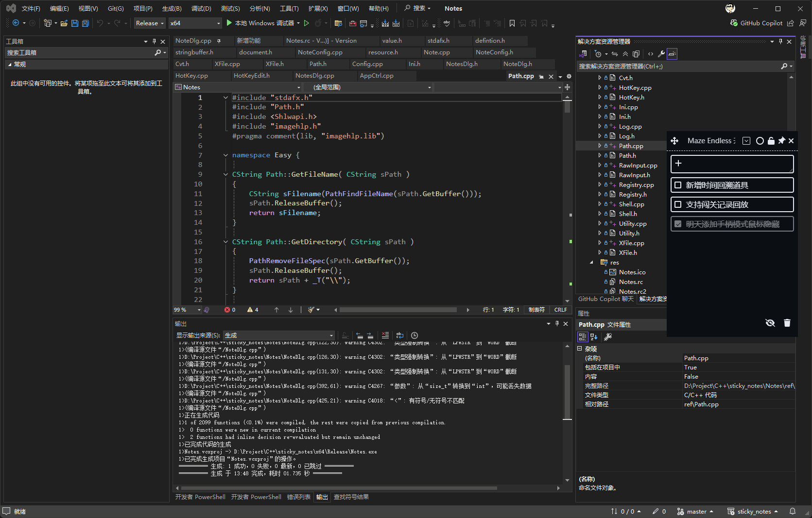
Task: Expand the Path.h tree node
Action: [x=600, y=155]
